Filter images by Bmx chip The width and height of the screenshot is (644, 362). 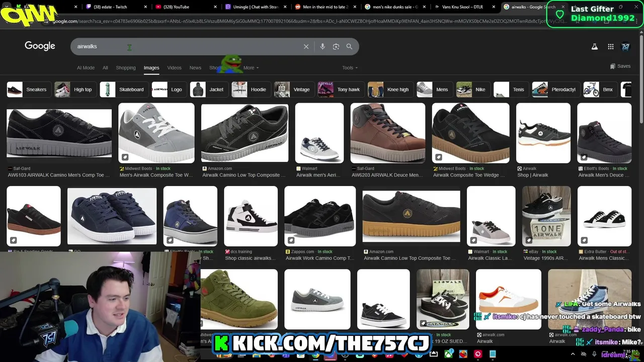coord(600,89)
